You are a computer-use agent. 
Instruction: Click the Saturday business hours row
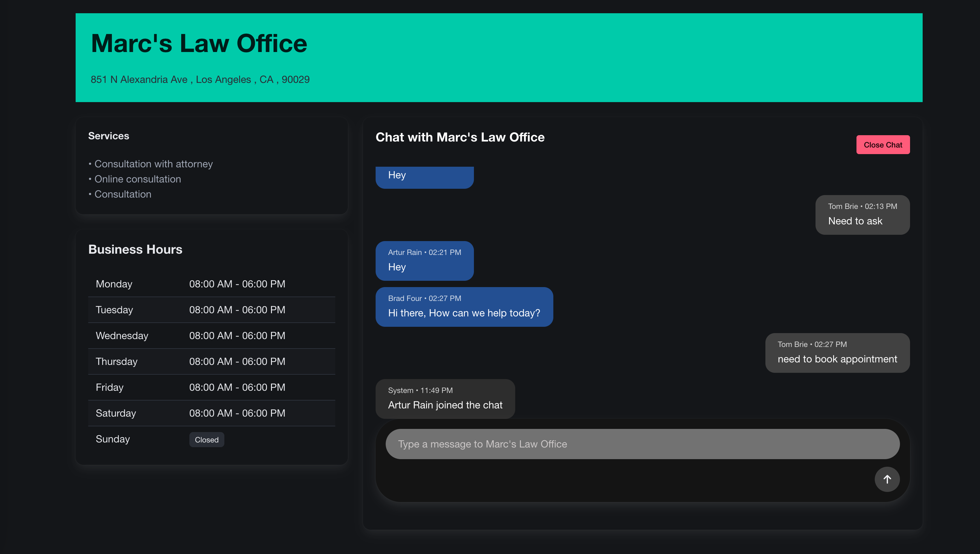pos(211,413)
